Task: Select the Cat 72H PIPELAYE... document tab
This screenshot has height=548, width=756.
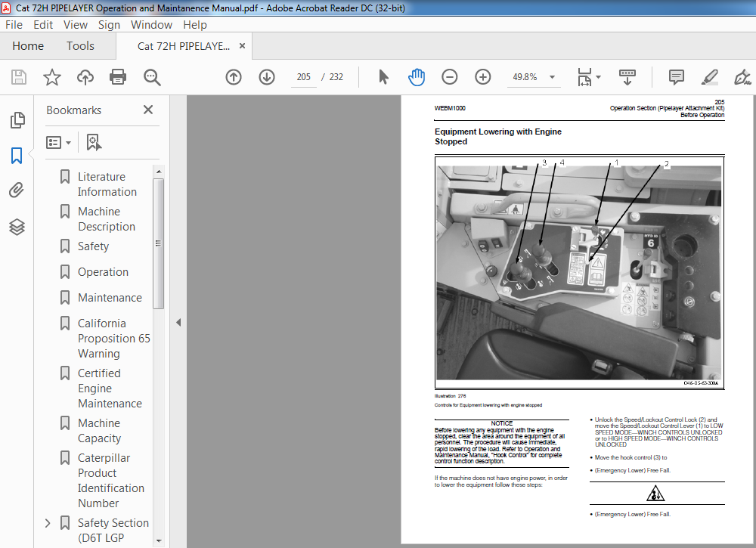Action: (184, 46)
